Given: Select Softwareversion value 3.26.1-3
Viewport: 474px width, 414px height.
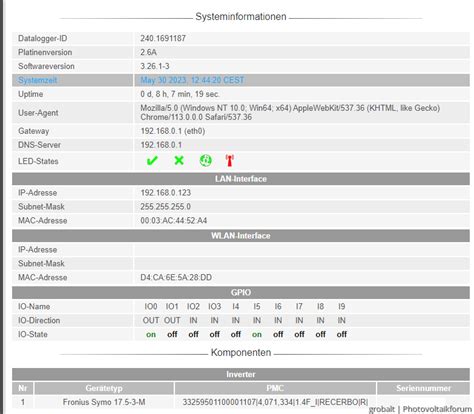Looking at the screenshot, I should 155,66.
